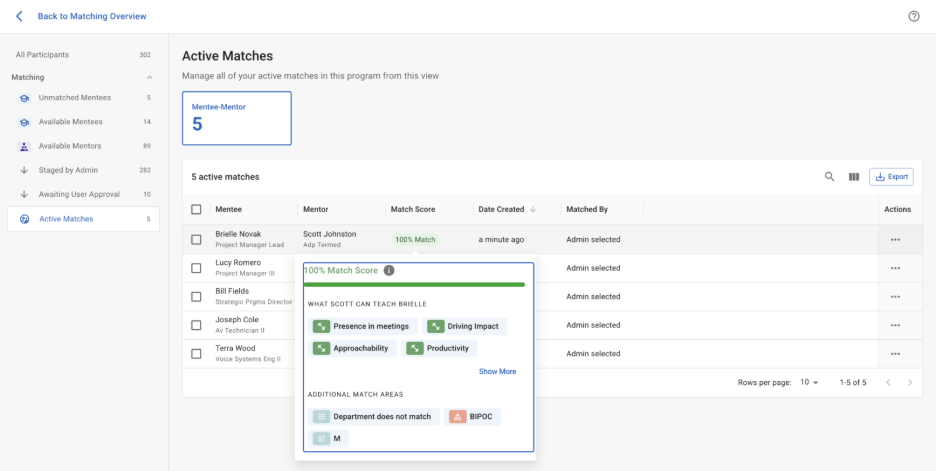936x471 pixels.
Task: Toggle the select-all checkbox in the table header
Action: [x=196, y=210]
